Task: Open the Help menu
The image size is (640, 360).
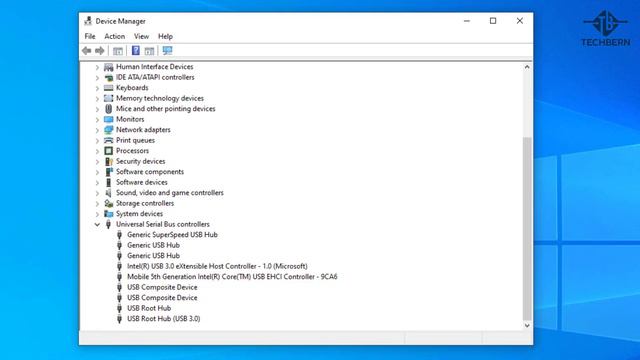Action: (165, 36)
